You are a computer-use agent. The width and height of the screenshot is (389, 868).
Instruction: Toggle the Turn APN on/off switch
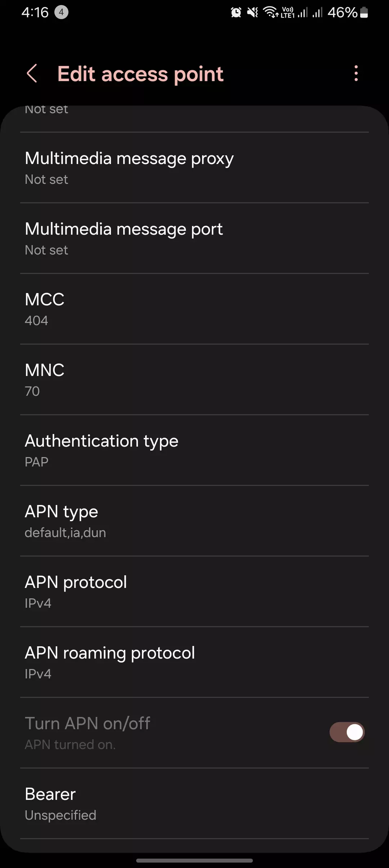347,732
